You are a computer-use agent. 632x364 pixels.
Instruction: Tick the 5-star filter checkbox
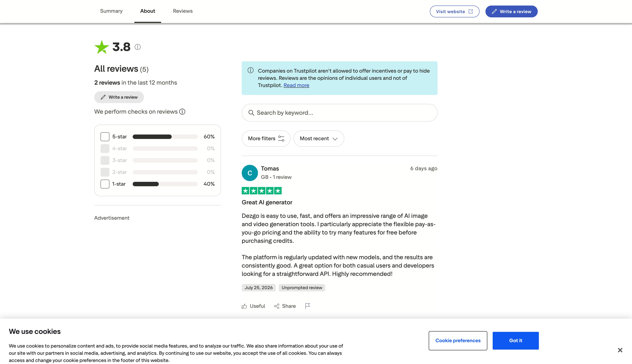(x=105, y=137)
